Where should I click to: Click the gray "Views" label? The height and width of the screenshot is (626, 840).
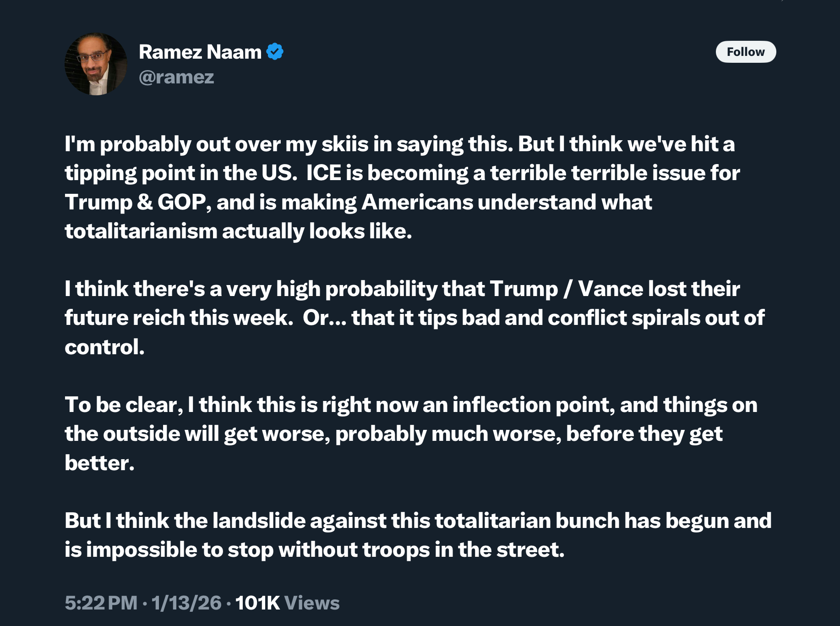[x=312, y=603]
